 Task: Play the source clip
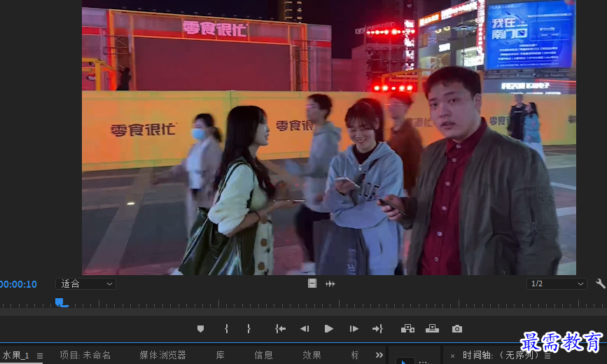coord(328,329)
